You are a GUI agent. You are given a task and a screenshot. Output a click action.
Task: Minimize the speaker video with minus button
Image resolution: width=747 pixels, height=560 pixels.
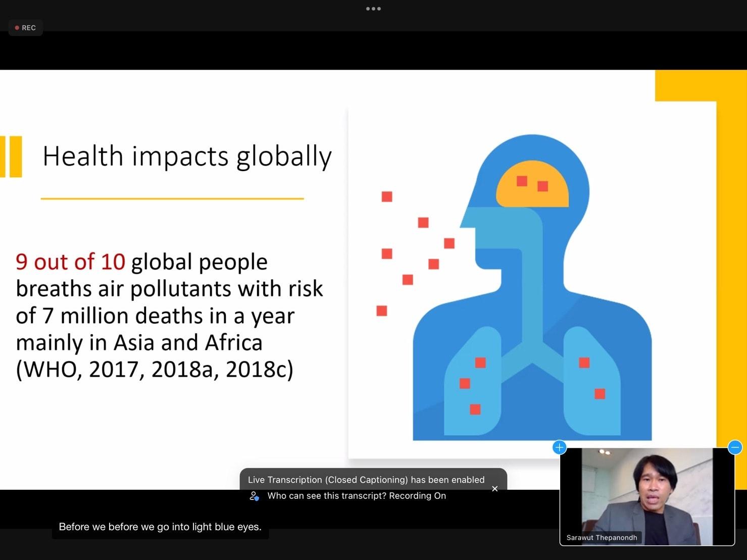[735, 447]
